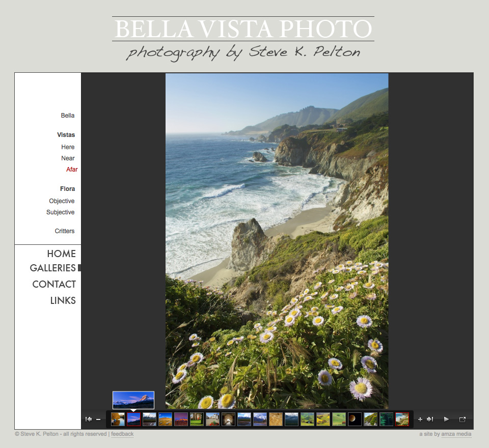The height and width of the screenshot is (448, 489).
Task: Open fullscreen view with the expand icon
Action: click(x=463, y=419)
